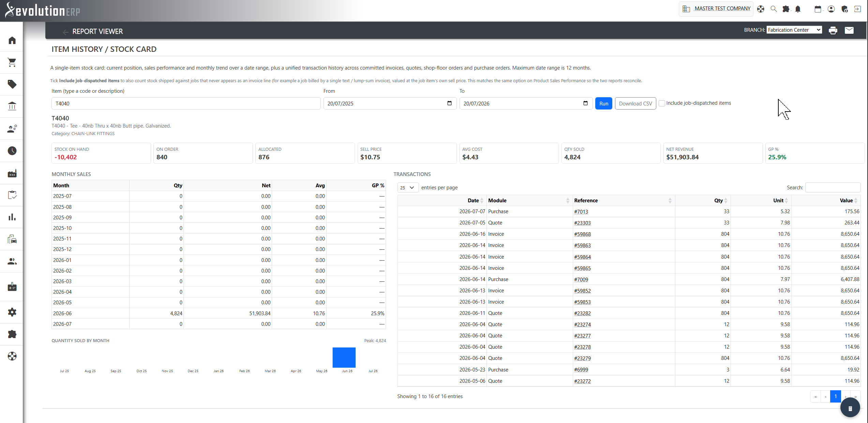The height and width of the screenshot is (423, 868).
Task: Sort transactions by Qty column
Action: [703, 201]
